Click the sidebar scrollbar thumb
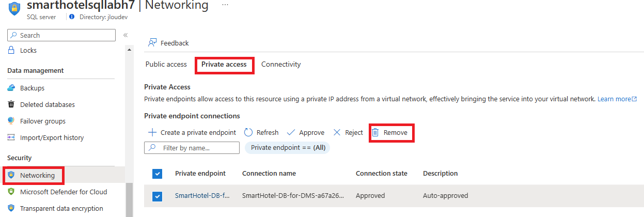The width and height of the screenshot is (644, 217). click(130, 199)
